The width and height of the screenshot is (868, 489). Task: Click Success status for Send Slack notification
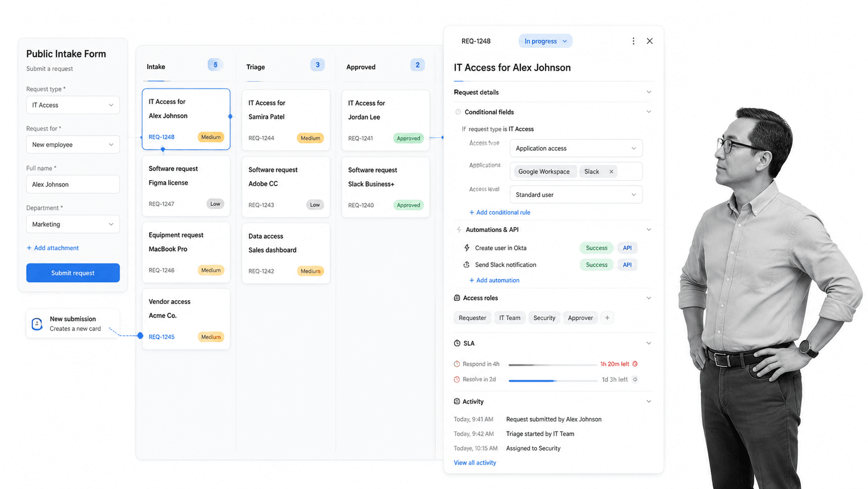pyautogui.click(x=596, y=265)
